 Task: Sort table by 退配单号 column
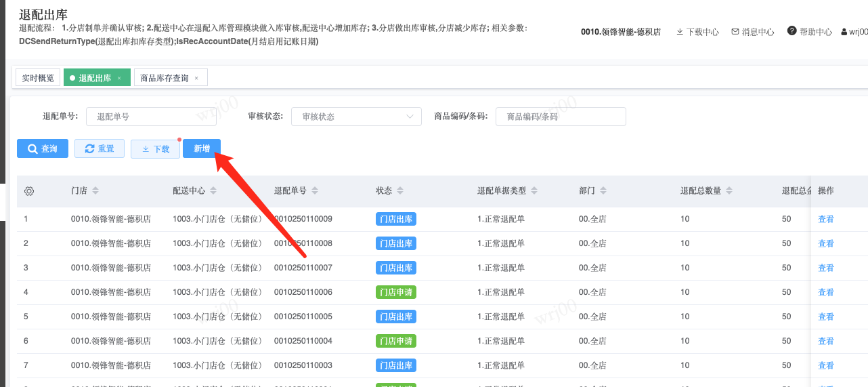click(315, 191)
